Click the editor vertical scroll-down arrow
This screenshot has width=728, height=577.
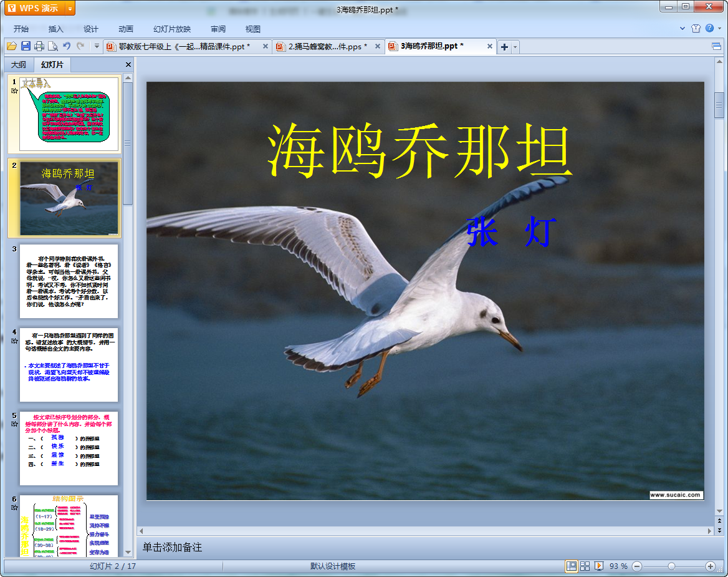click(x=719, y=512)
